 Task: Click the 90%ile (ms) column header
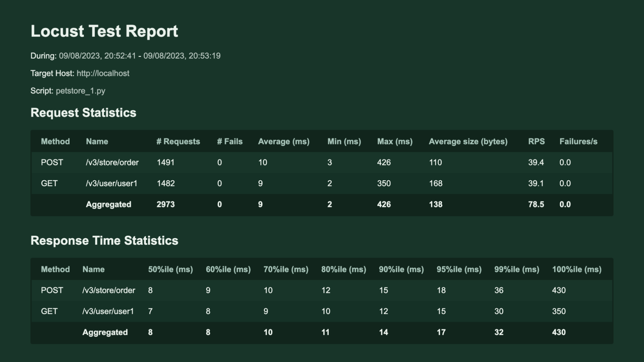click(401, 269)
